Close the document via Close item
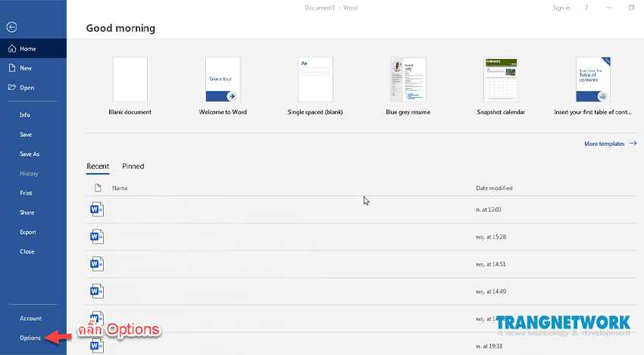644x355 pixels. tap(27, 251)
